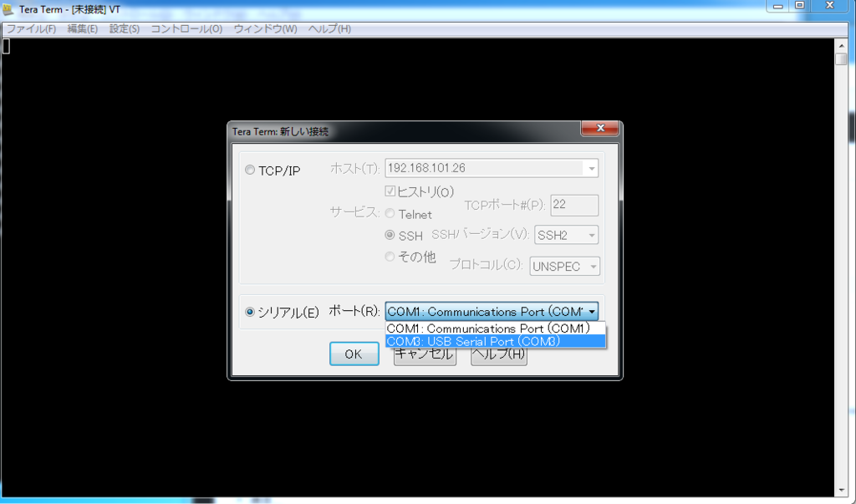The image size is (856, 504).
Task: Open the 編集(E) menu
Action: point(83,29)
